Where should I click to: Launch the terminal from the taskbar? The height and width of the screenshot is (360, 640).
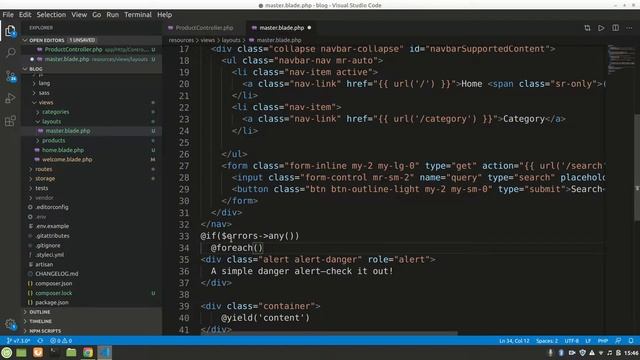pos(54,352)
